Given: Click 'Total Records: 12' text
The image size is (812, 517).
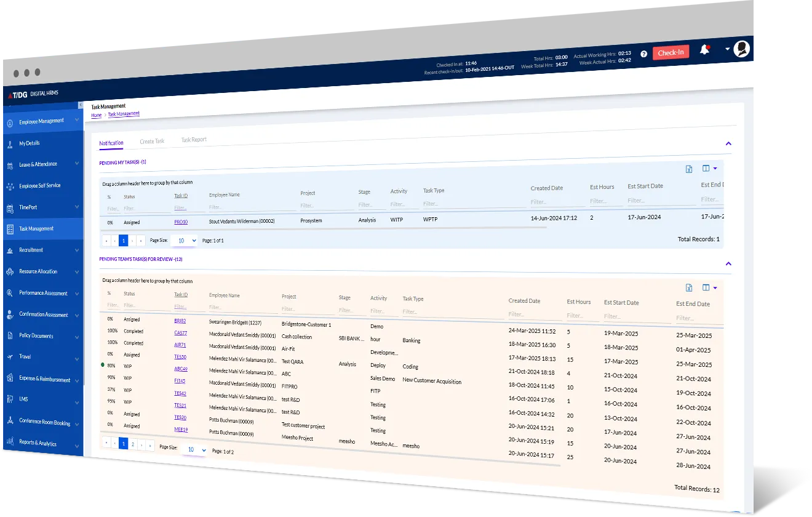Looking at the screenshot, I should point(697,489).
